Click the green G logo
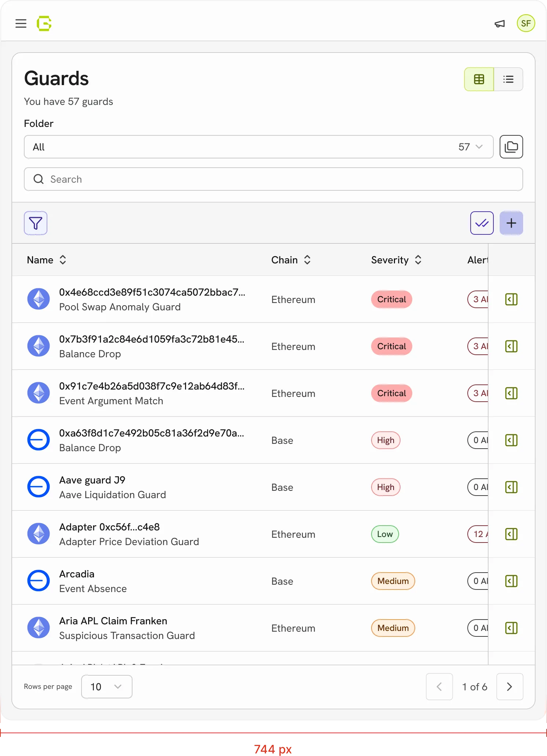This screenshot has height=756, width=547. pos(44,23)
